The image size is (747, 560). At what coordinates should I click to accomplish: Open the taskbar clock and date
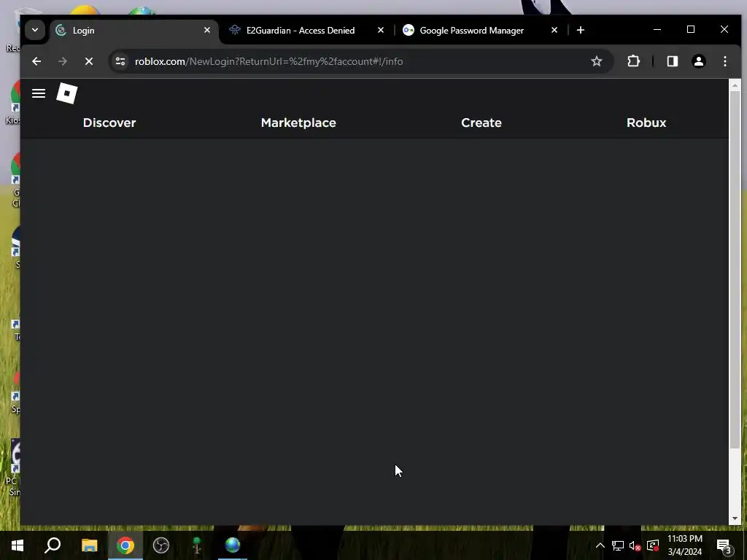(x=684, y=545)
